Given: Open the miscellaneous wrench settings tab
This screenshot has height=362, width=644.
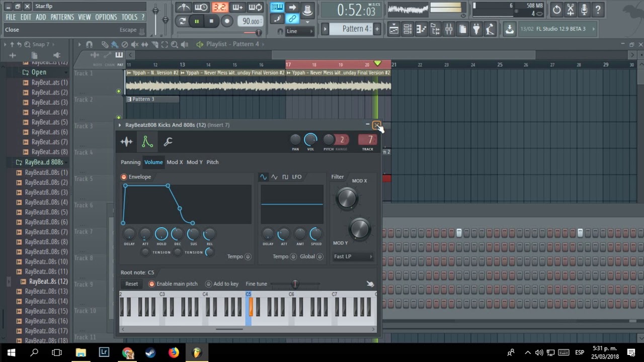Looking at the screenshot, I should [168, 142].
